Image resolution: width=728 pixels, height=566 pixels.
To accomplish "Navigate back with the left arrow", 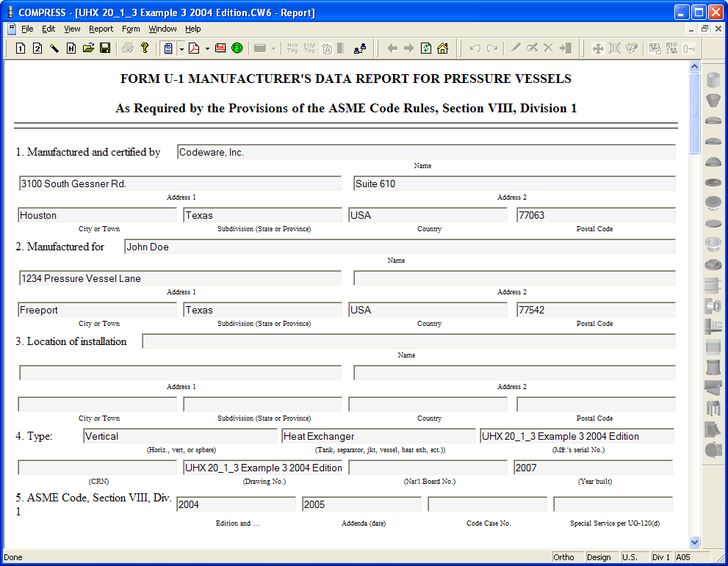I will pyautogui.click(x=392, y=48).
